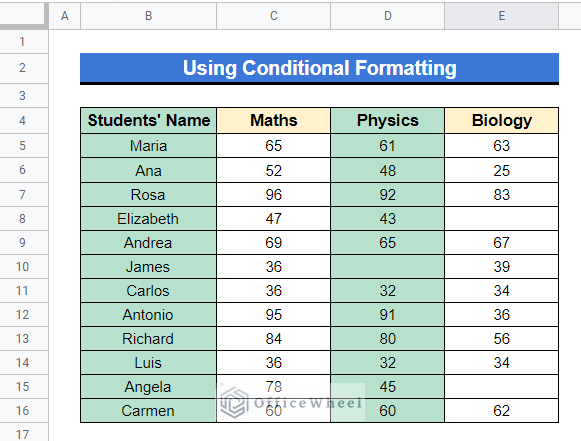Select Richard's Physics score 80

[x=387, y=339]
